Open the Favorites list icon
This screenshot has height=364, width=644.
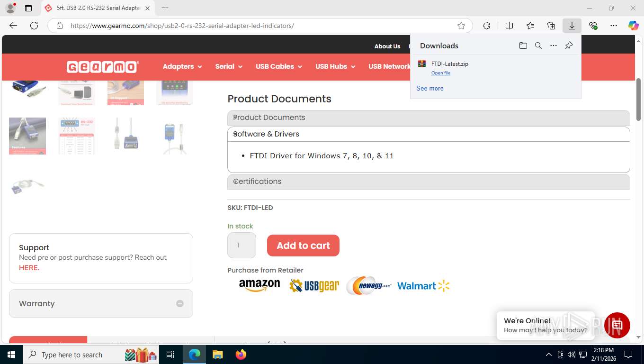(530, 26)
